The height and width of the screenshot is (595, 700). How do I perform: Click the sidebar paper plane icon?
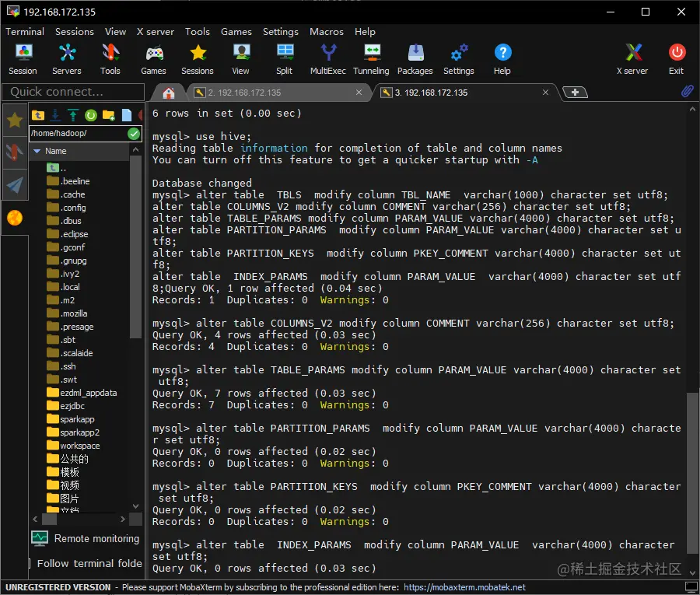coord(15,185)
